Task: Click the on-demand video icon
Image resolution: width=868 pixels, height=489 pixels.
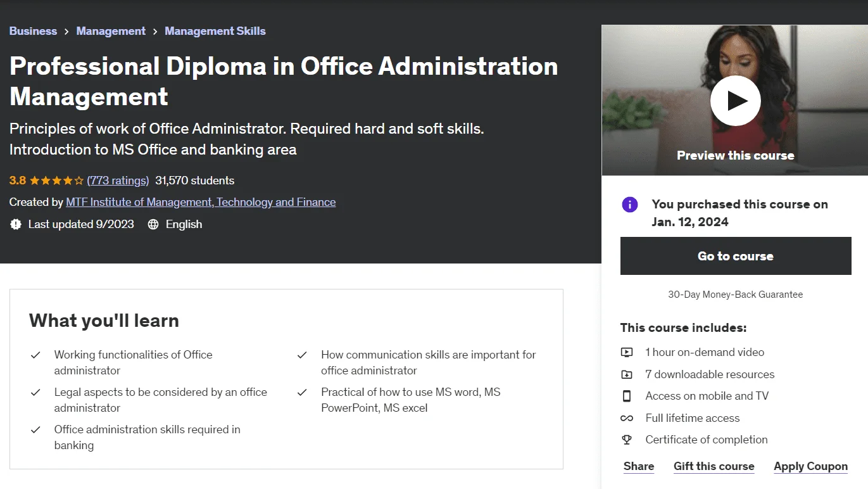Action: coord(627,352)
